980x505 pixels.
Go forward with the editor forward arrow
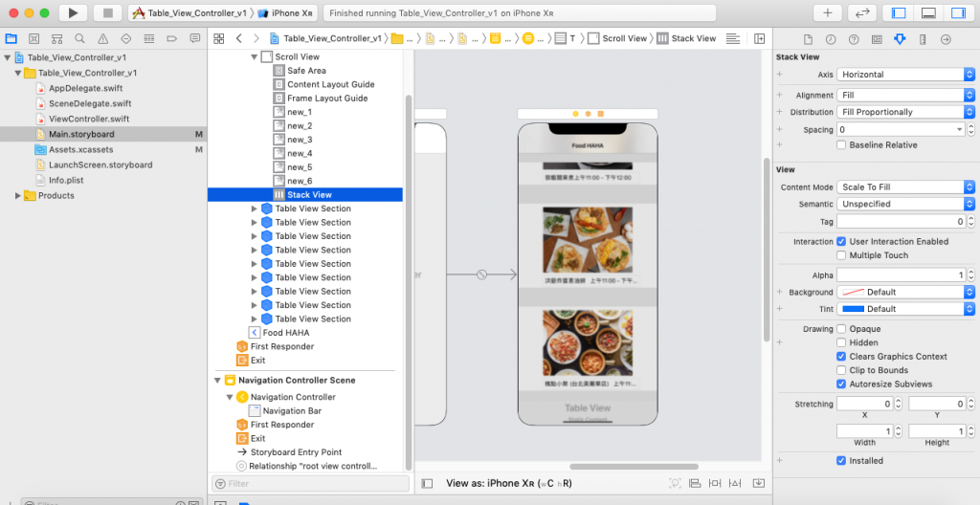[256, 39]
